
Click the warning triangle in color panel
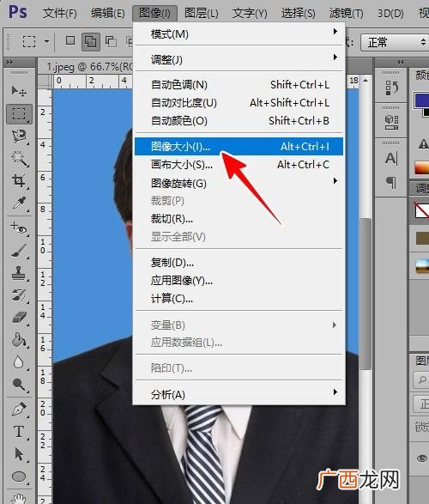(424, 143)
